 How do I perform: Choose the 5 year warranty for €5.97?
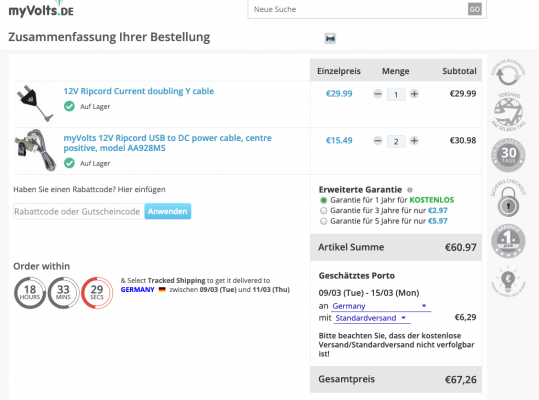tap(323, 221)
